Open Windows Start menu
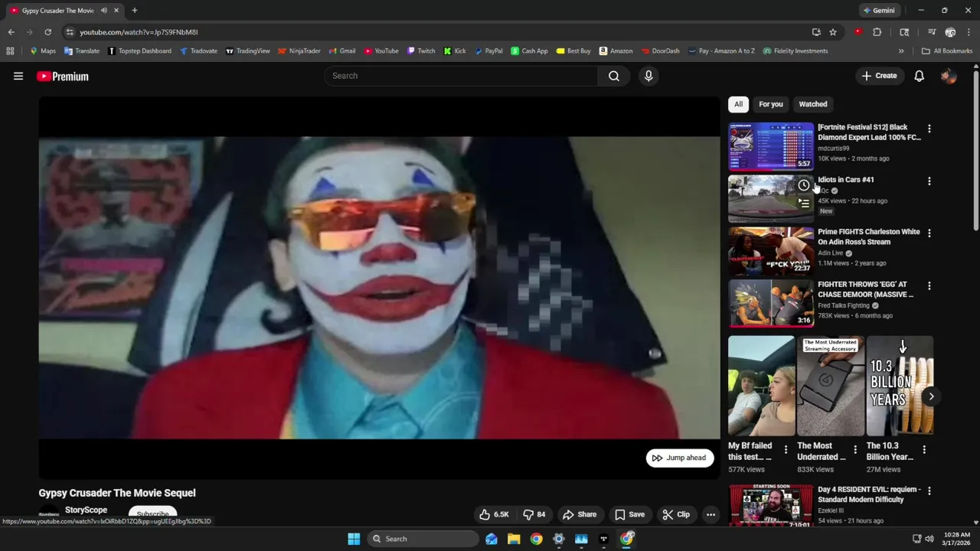 354,539
